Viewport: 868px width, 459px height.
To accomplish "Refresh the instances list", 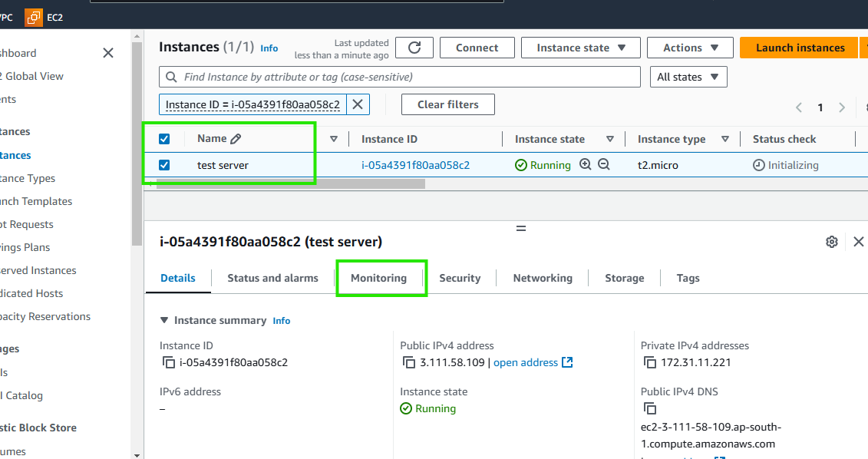I will click(414, 47).
